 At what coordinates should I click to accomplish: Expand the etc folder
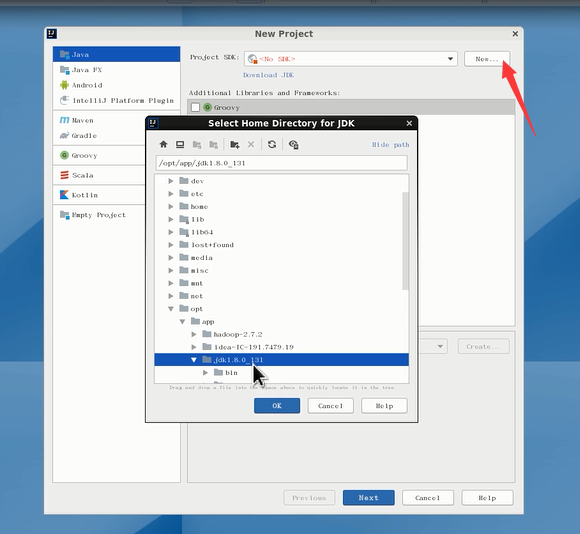171,194
